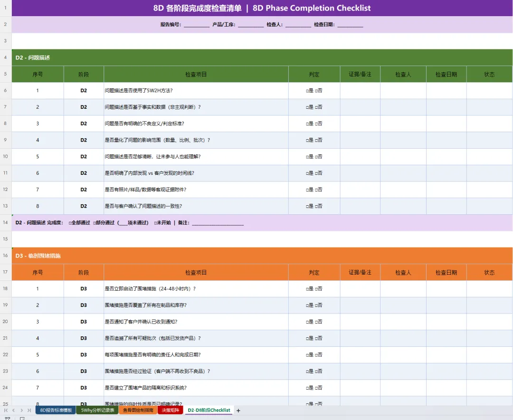513x420 pixels.
Task: Go to the first sheet using navigation arrow
Action: 6,410
